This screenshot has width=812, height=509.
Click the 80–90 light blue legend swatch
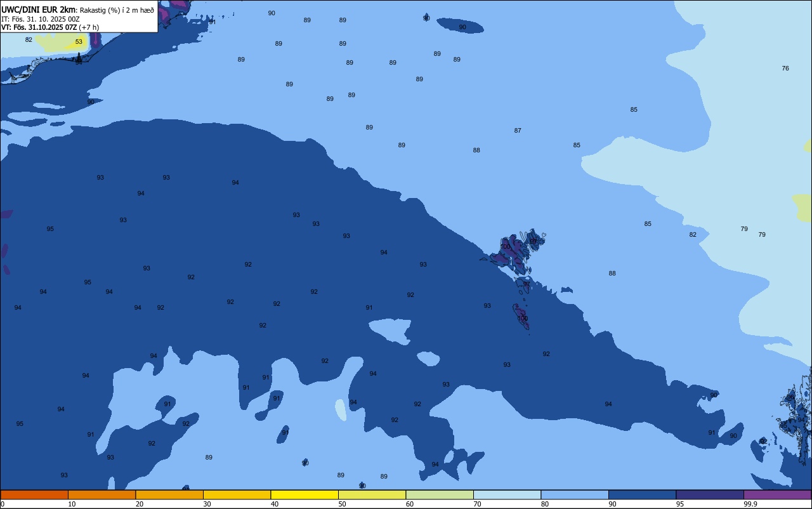(575, 494)
